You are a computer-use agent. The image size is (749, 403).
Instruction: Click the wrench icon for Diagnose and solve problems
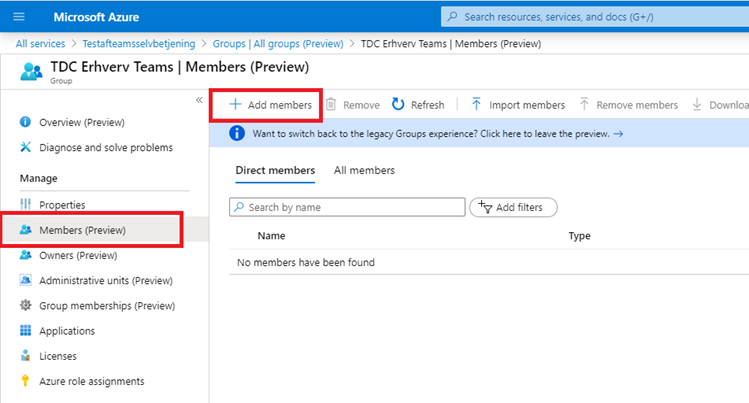coord(25,147)
